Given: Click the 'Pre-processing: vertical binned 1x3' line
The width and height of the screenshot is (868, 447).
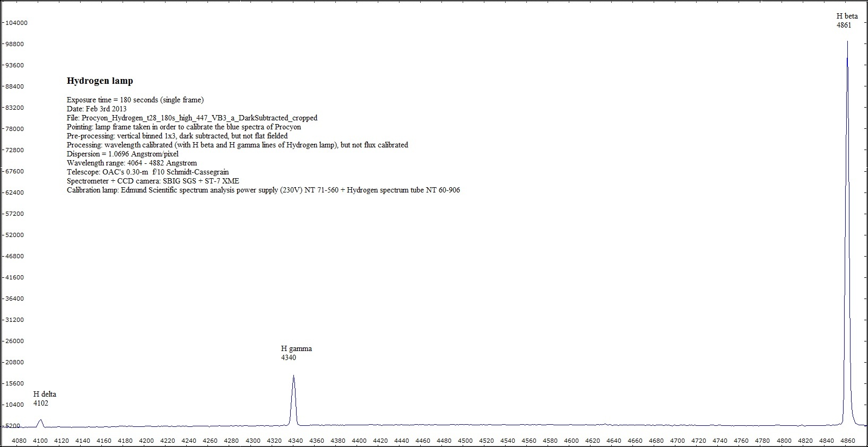Looking at the screenshot, I should click(177, 136).
